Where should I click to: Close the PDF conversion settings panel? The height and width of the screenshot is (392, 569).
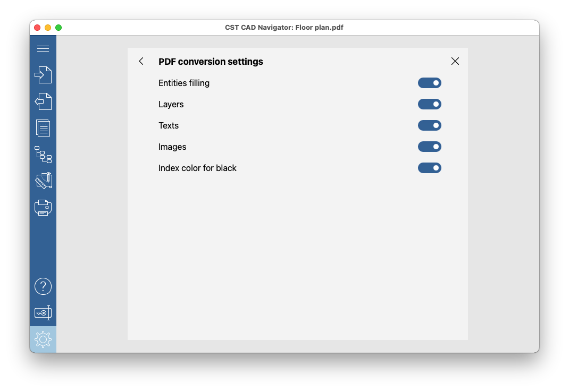[x=455, y=61]
